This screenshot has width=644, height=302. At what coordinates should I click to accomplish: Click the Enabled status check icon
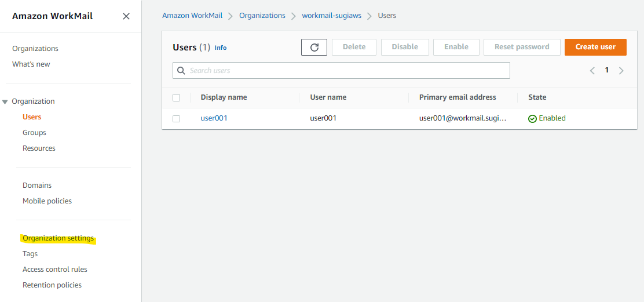coord(532,119)
